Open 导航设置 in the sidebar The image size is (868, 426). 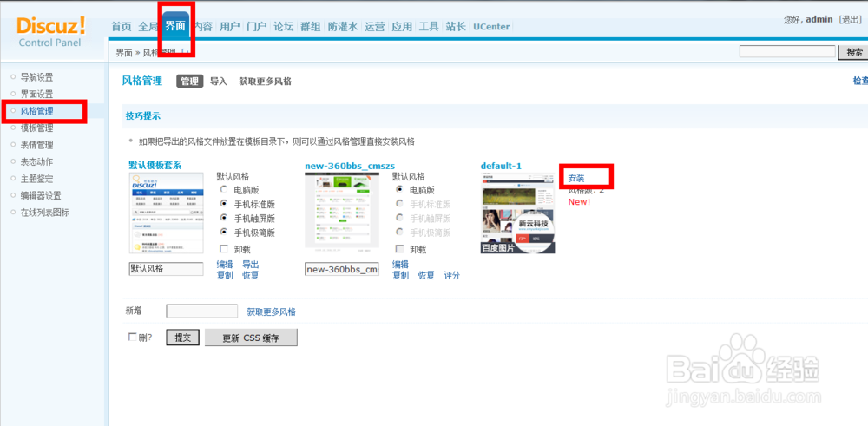point(36,77)
